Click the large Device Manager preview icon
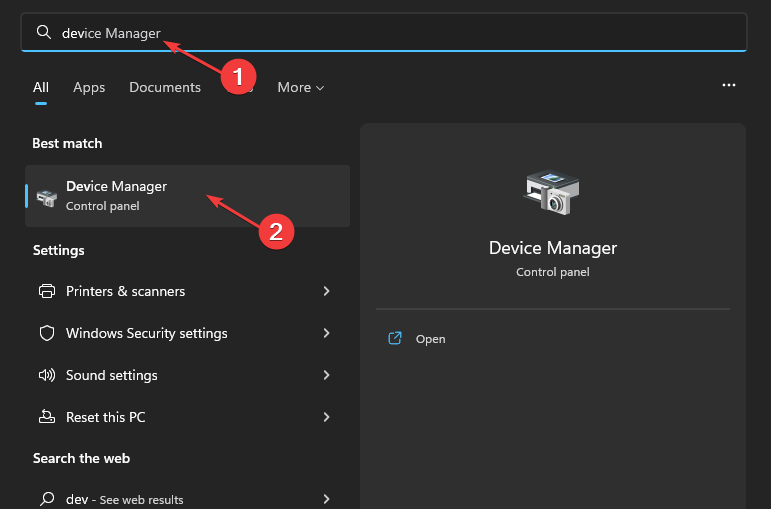Viewport: 771px width, 509px height. 552,192
